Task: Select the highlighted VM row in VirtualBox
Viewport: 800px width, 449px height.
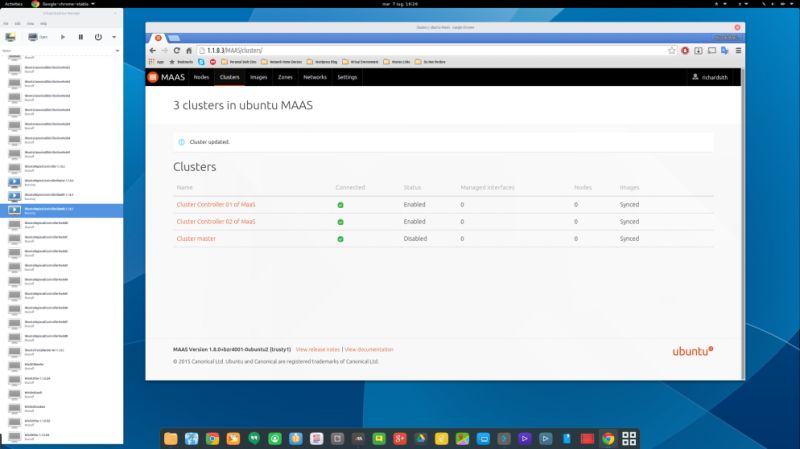Action: click(x=61, y=210)
